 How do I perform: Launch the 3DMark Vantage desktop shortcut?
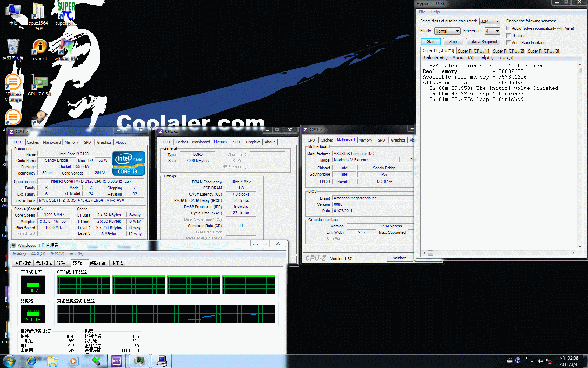(13, 88)
